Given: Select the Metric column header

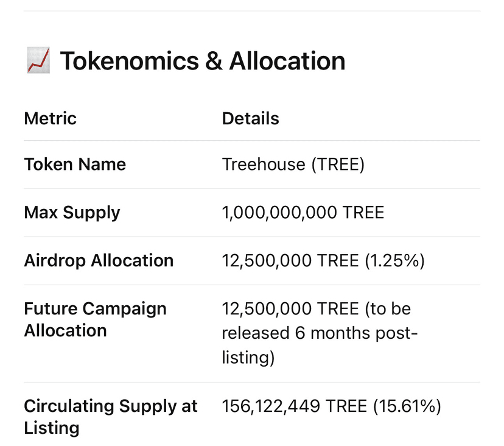Looking at the screenshot, I should (x=50, y=118).
